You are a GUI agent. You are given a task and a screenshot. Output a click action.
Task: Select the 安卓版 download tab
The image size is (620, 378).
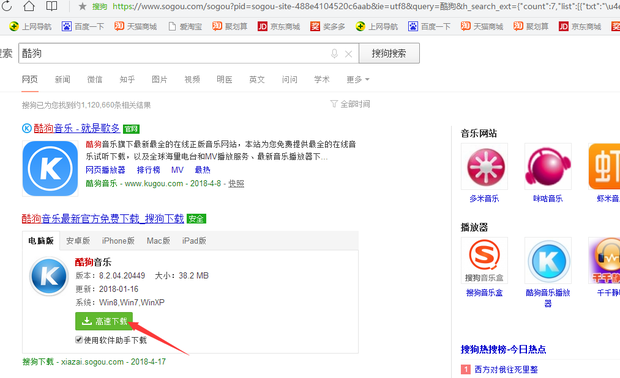pyautogui.click(x=78, y=241)
